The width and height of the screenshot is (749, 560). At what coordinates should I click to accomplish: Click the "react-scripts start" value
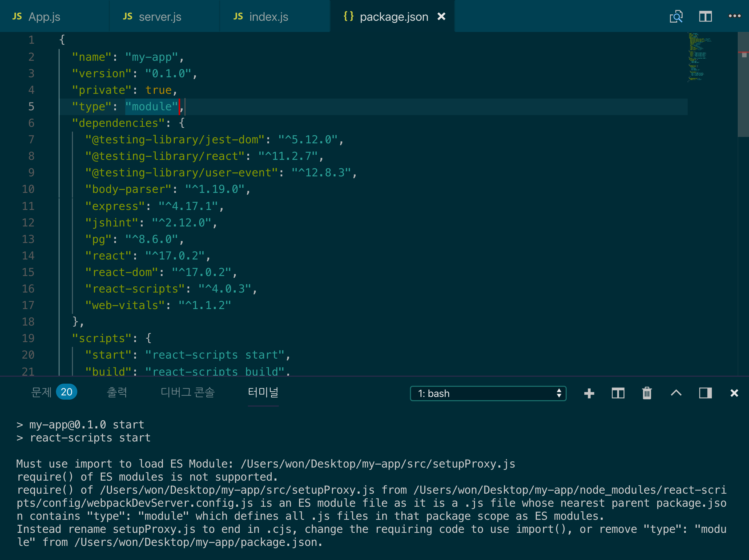pyautogui.click(x=215, y=355)
